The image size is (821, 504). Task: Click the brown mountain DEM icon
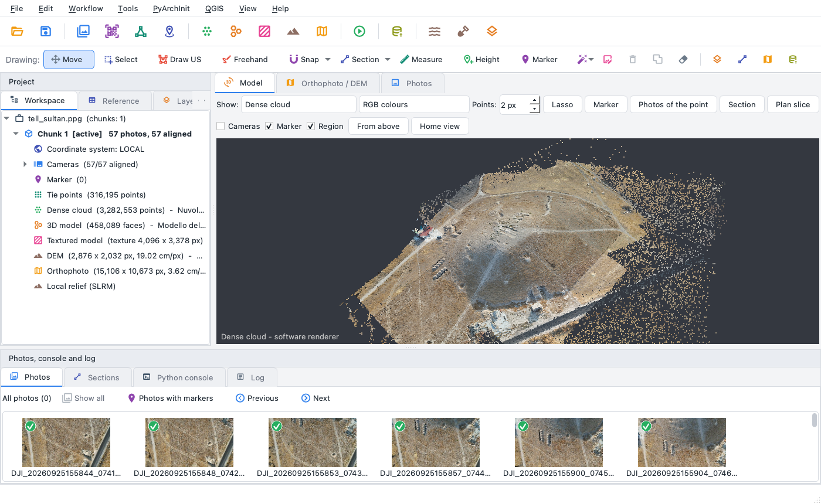pyautogui.click(x=293, y=31)
